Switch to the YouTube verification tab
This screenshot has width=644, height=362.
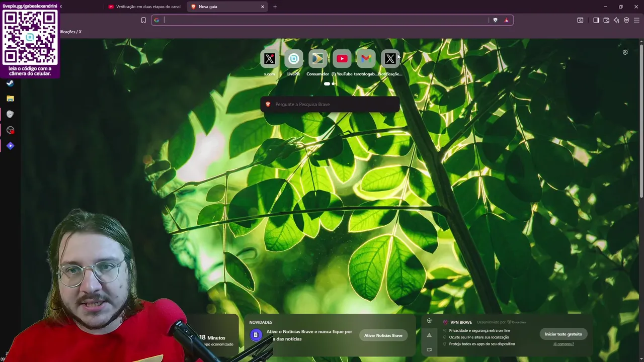coord(144,7)
